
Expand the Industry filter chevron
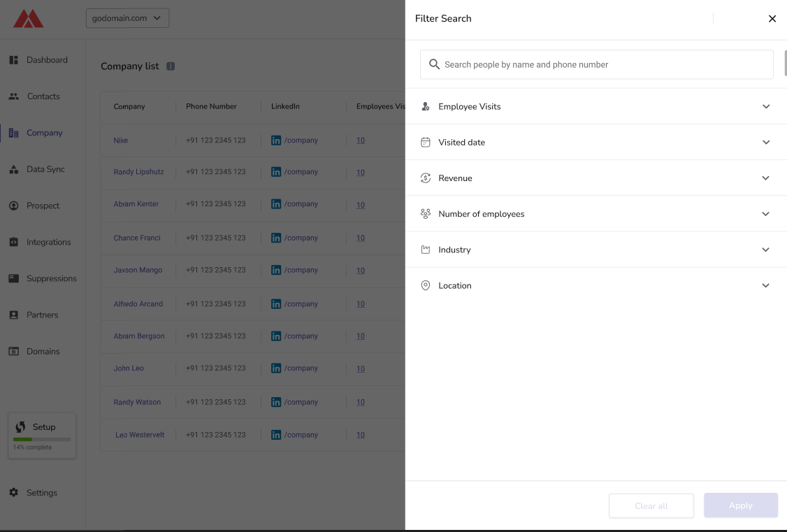(766, 250)
